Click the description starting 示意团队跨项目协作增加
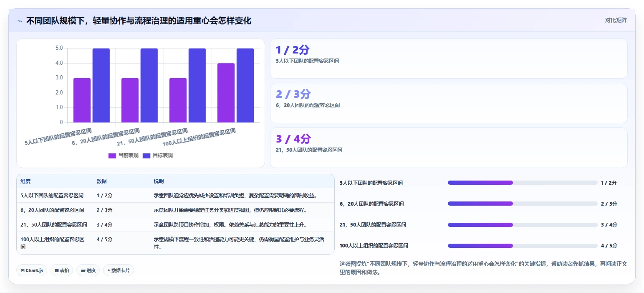Screen dimensions: 644x293 coord(231,224)
